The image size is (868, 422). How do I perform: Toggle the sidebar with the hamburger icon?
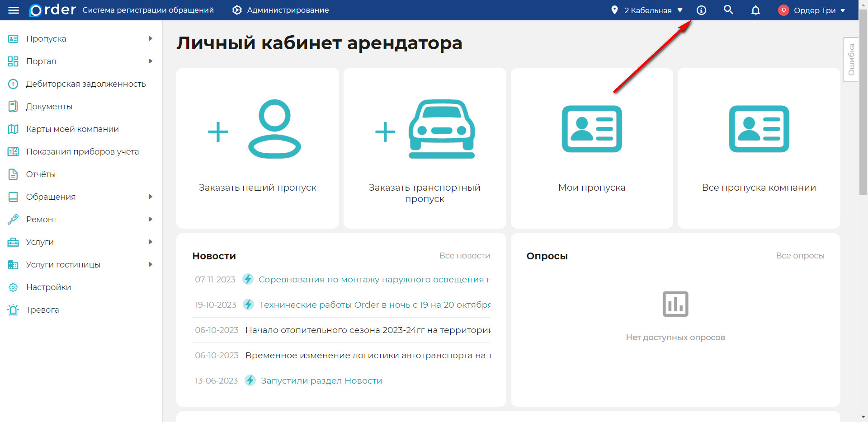pyautogui.click(x=14, y=10)
